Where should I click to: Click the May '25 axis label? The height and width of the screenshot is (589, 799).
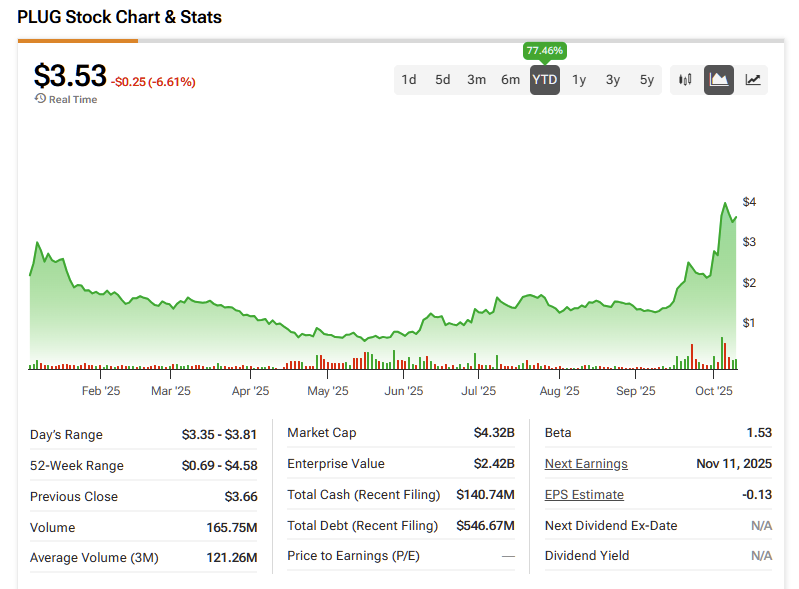pos(327,391)
